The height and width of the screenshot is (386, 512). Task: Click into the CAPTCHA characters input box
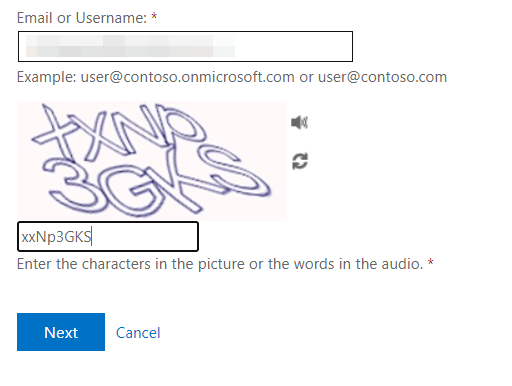tap(108, 236)
